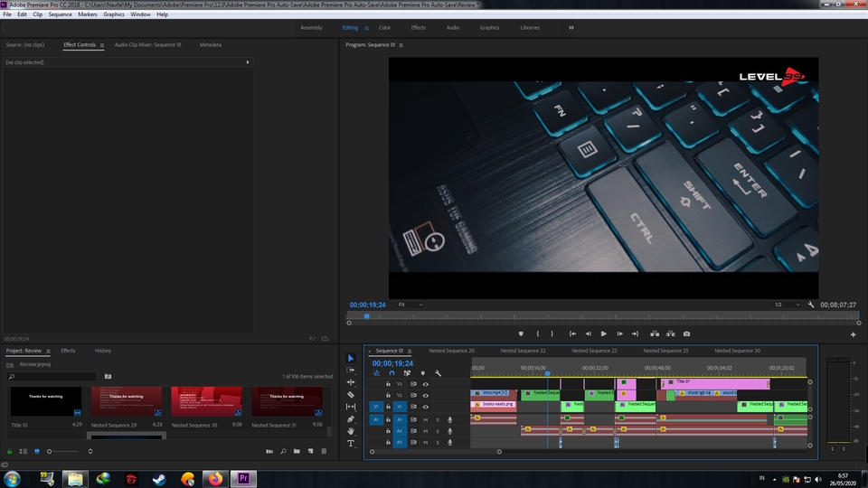Click Program monitor playhead scrub bar
Viewport: 868px width, 488px height.
pos(603,316)
